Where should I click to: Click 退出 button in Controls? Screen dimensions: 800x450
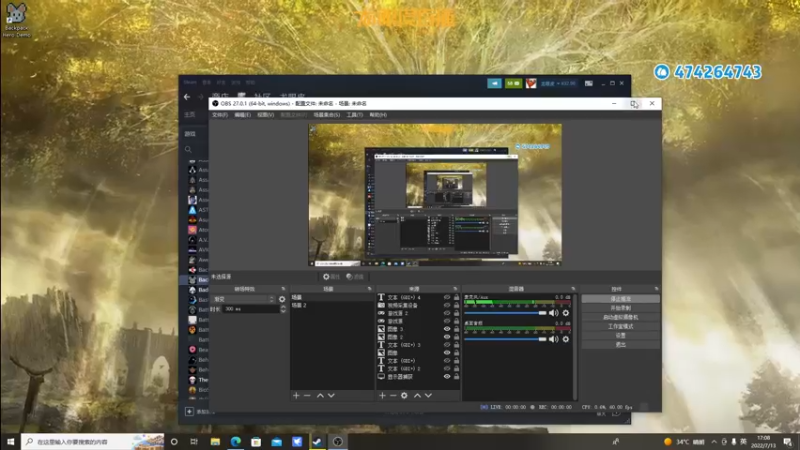pyautogui.click(x=620, y=345)
